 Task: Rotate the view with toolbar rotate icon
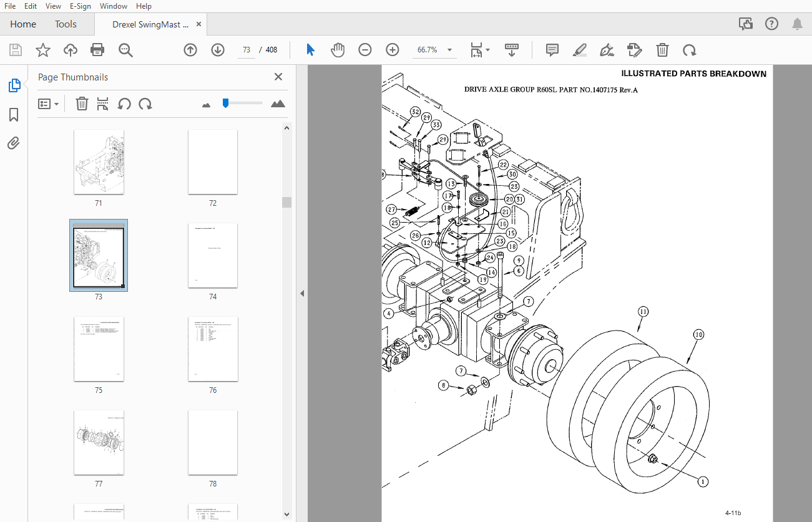(x=689, y=50)
